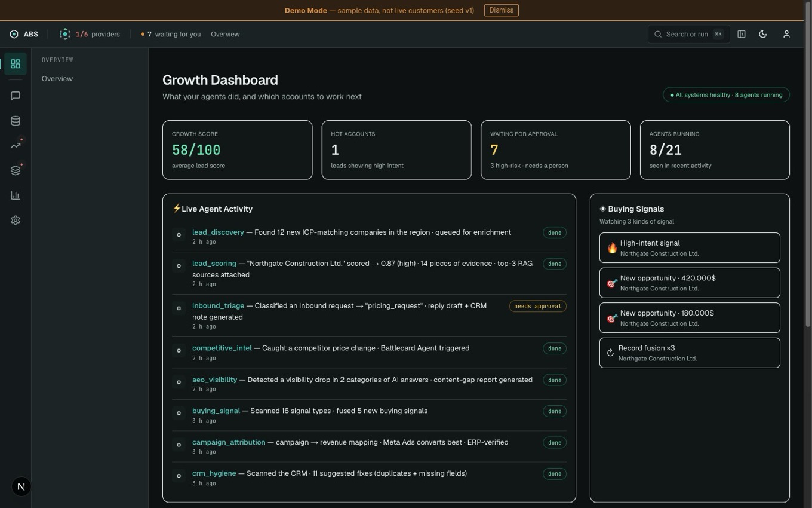
Task: Click the gear icon beside campaign_attribution row
Action: pos(179,445)
